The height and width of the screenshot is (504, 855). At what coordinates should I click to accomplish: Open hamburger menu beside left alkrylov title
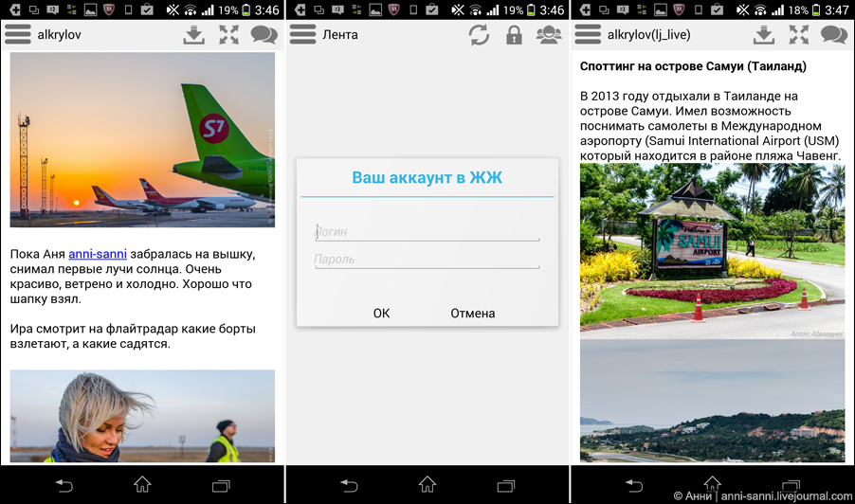coord(18,35)
